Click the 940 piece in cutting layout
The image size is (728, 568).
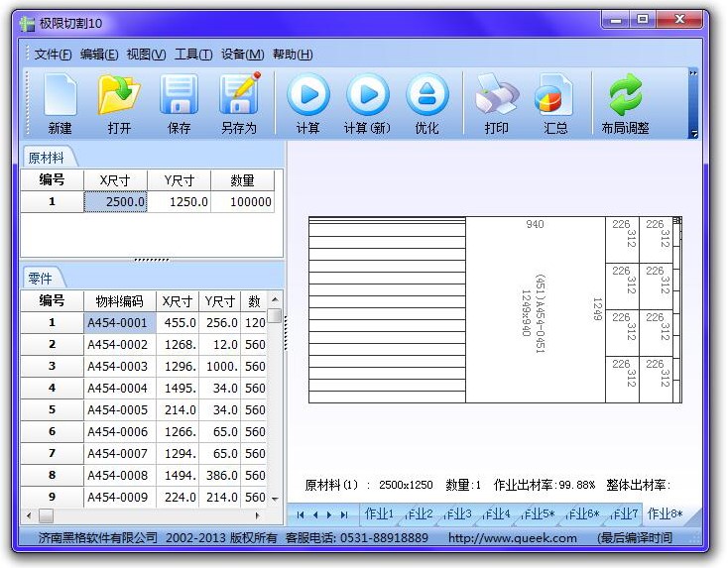coord(536,309)
